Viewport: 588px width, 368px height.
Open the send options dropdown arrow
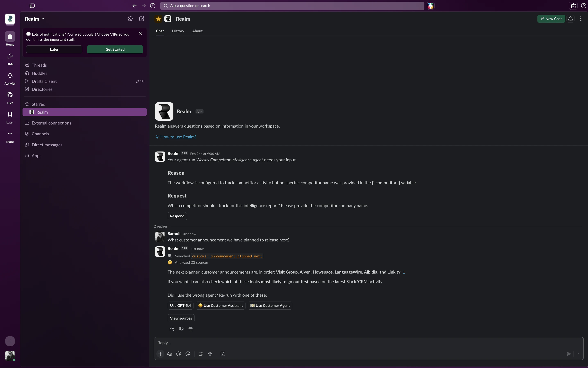tap(578, 354)
